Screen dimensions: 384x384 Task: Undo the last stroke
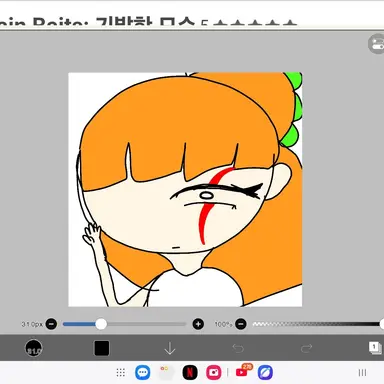(238, 348)
